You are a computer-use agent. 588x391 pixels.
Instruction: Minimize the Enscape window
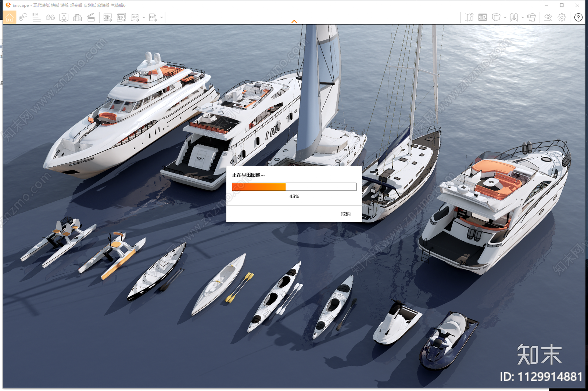tap(546, 5)
